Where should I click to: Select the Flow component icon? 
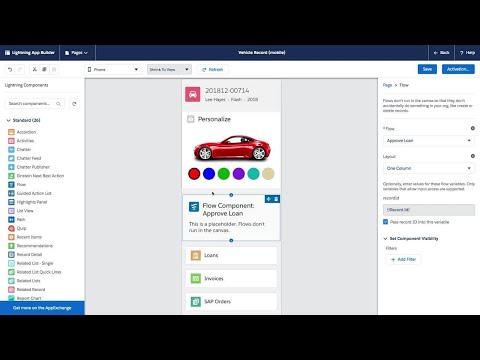[x=11, y=184]
